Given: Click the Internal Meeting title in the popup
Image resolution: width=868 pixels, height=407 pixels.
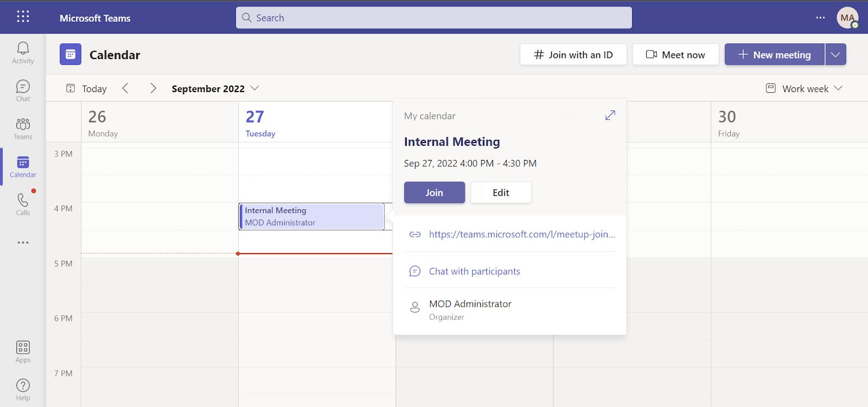Looking at the screenshot, I should (x=452, y=141).
